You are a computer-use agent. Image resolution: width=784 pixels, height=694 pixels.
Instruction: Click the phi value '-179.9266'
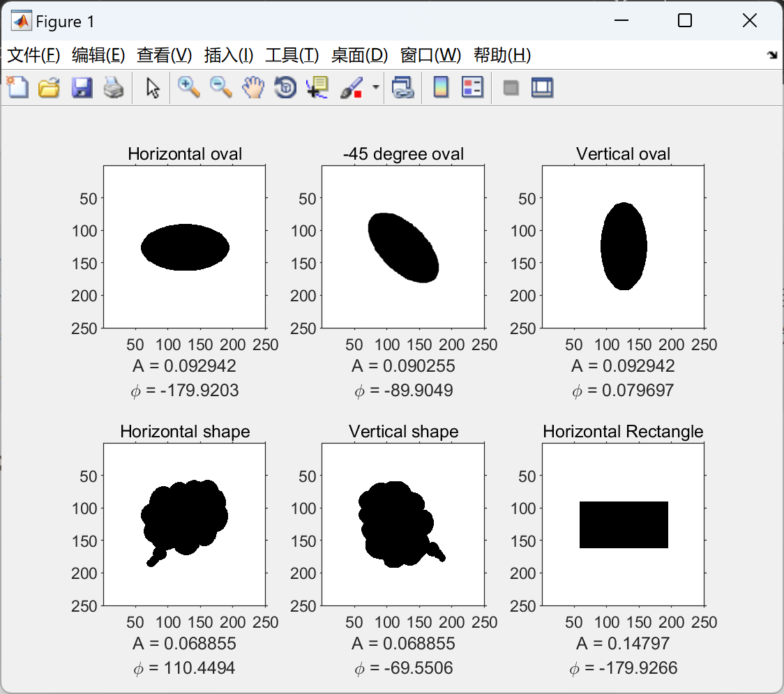tap(638, 668)
